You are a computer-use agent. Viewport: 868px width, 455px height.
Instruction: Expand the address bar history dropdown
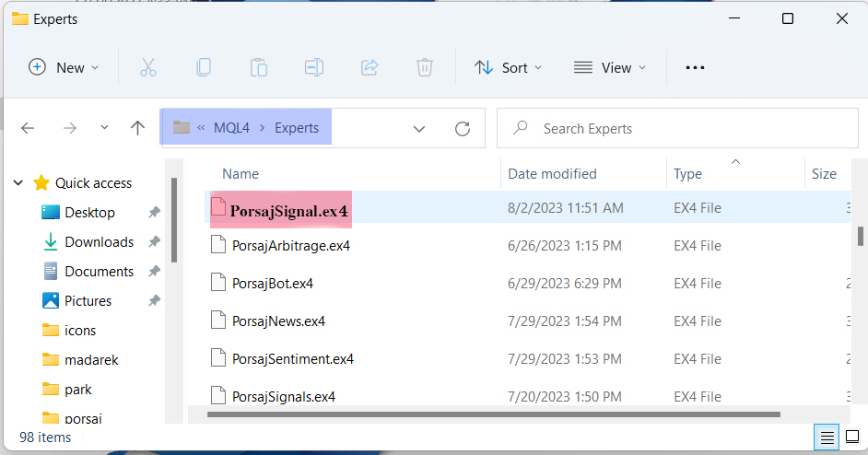click(419, 129)
